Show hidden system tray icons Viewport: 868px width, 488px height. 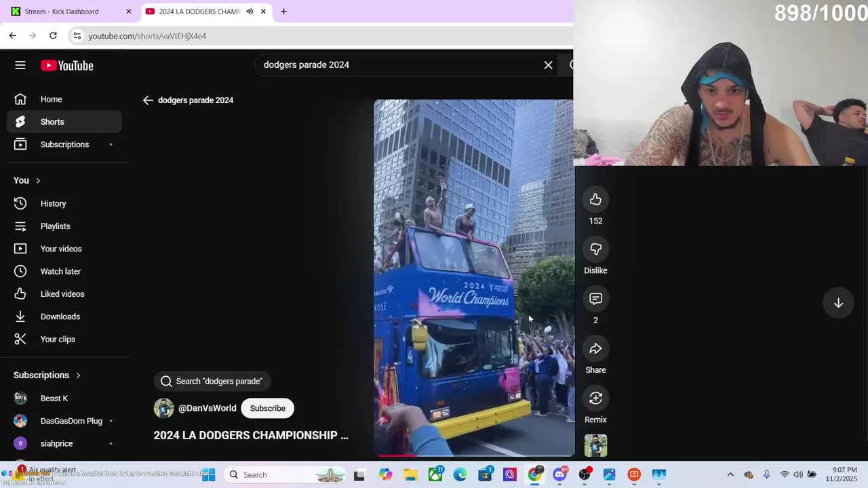730,474
